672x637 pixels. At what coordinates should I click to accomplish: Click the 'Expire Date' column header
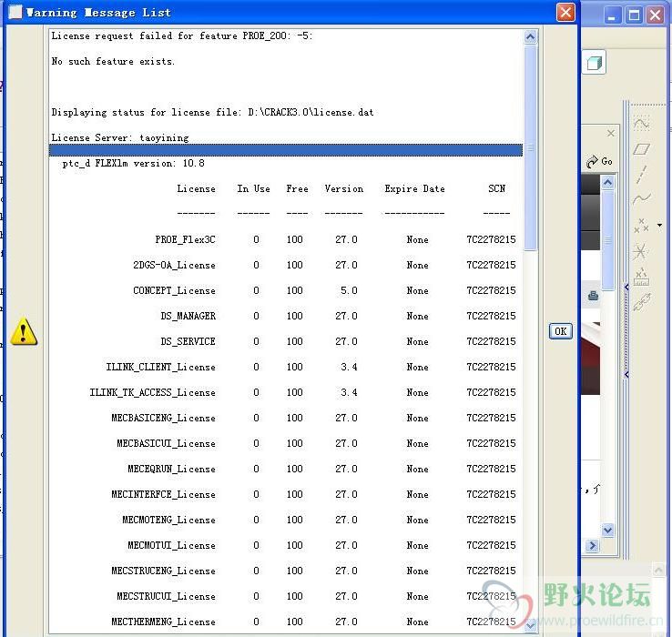[414, 188]
